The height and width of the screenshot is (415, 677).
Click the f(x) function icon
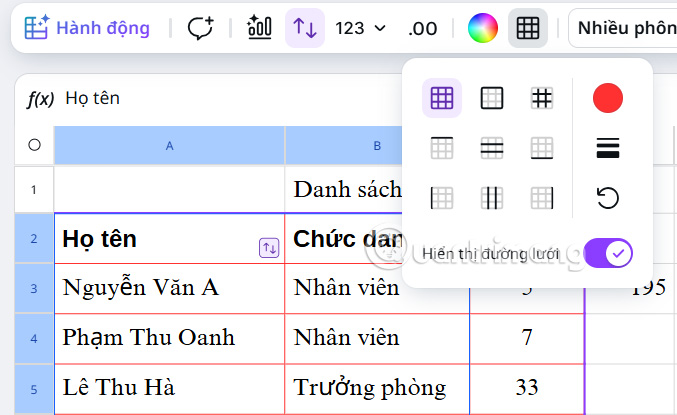[x=40, y=99]
